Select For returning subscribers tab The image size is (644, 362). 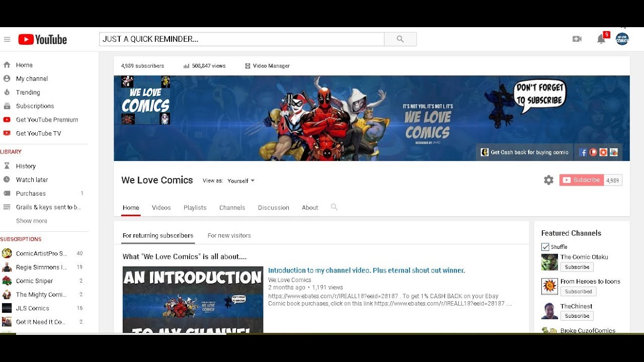click(x=158, y=235)
